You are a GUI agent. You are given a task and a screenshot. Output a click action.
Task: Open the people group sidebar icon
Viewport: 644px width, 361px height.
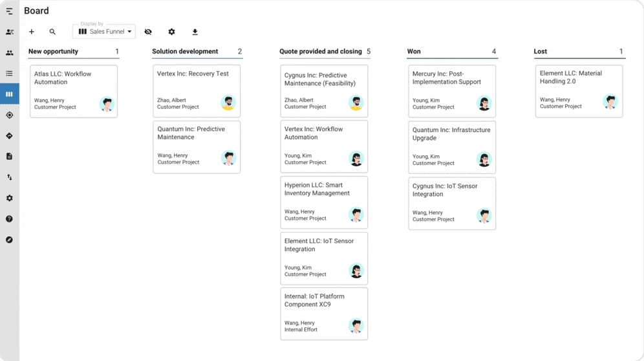tap(9, 52)
